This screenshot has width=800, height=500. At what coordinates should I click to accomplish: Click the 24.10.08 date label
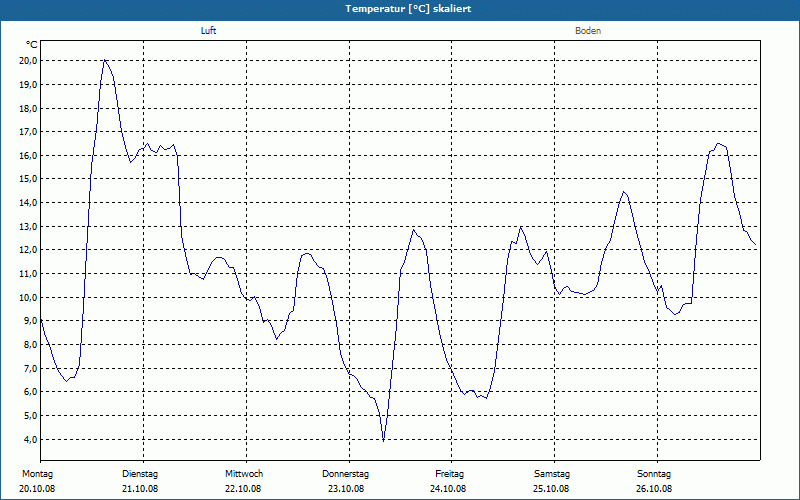(x=448, y=489)
